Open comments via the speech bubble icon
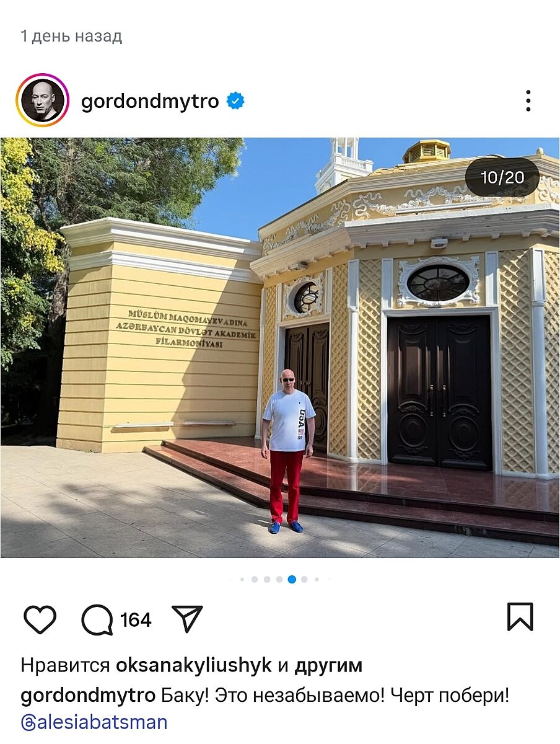Screen dimensions: 560x744 tap(97, 619)
